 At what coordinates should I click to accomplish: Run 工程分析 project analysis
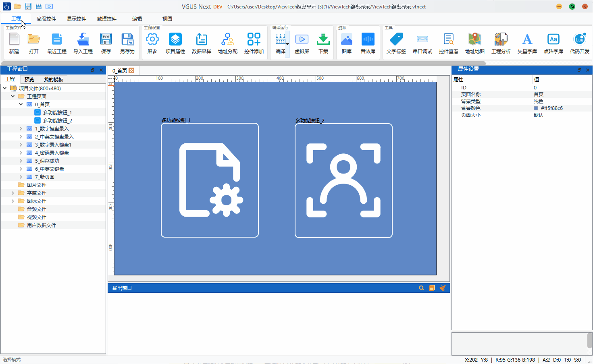click(501, 43)
